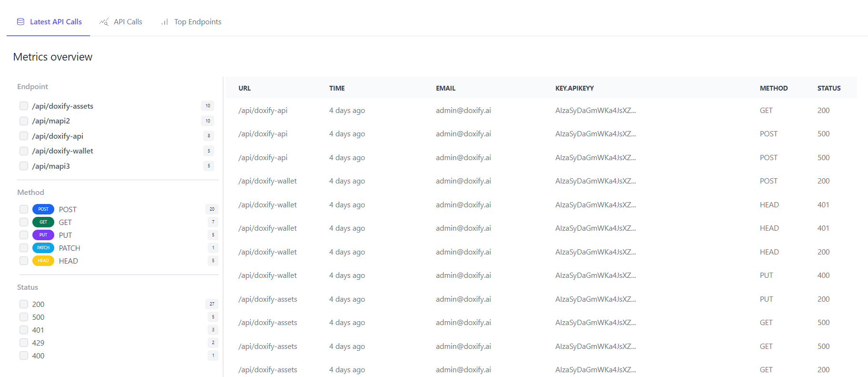
Task: Click the purple PUT method badge
Action: 43,235
